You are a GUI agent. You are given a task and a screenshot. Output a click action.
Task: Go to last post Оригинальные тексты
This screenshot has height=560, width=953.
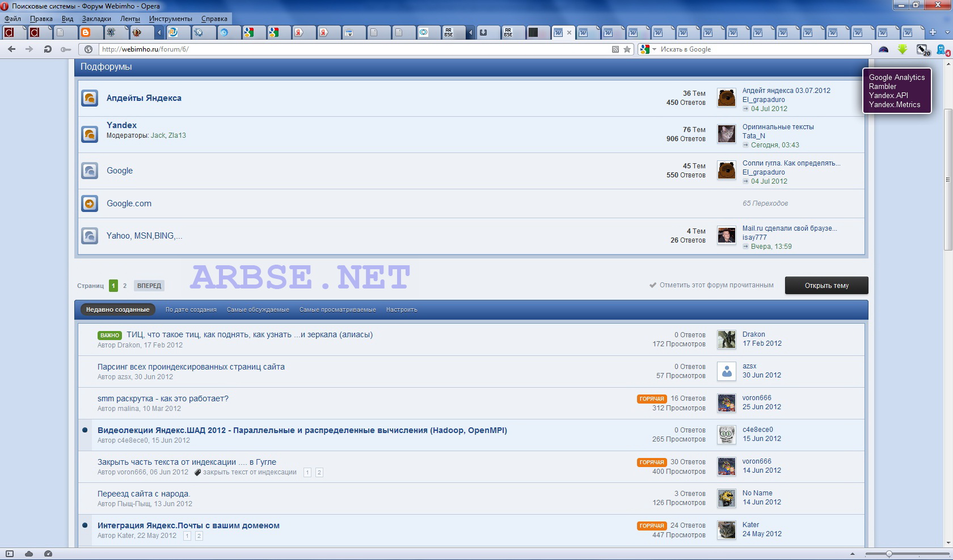(778, 127)
